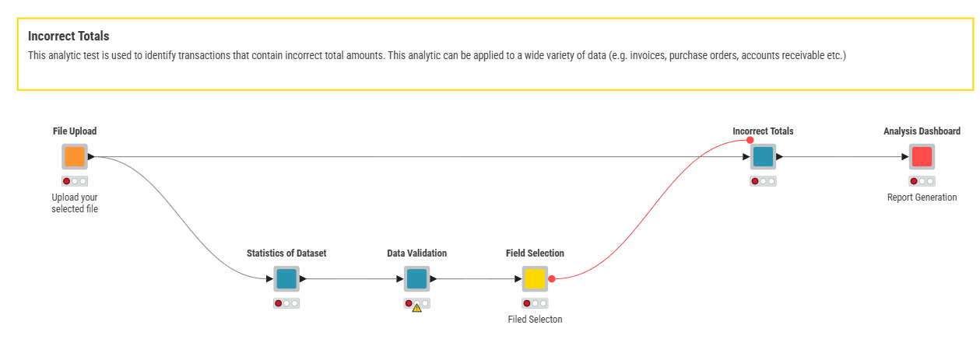This screenshot has width=980, height=346.
Task: Select the yellow Field Selection node
Action: coord(534,278)
